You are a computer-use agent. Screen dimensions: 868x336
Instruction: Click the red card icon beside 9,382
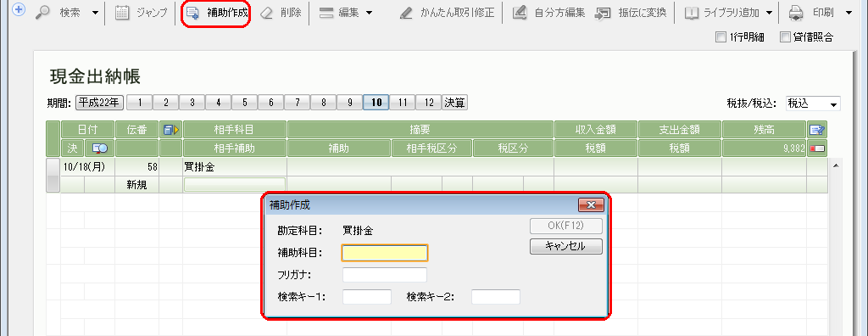coord(816,148)
